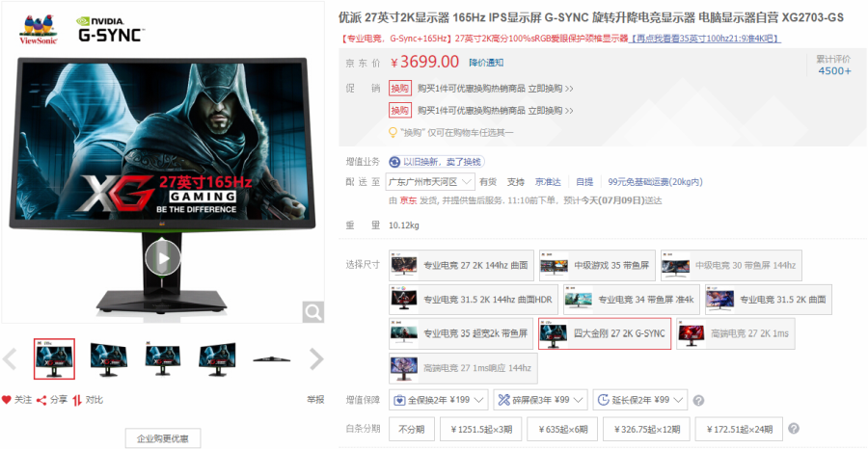
Task: Select ¥1251.5起×3期 installment option
Action: [480, 429]
